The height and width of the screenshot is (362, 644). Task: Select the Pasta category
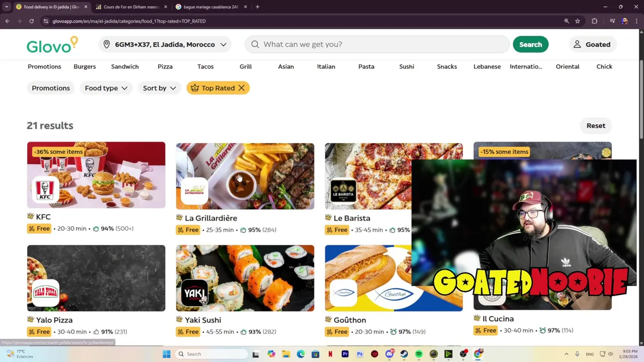tap(366, 66)
